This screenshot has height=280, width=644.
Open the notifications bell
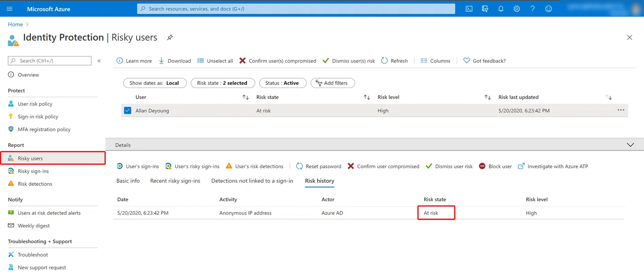pos(501,9)
